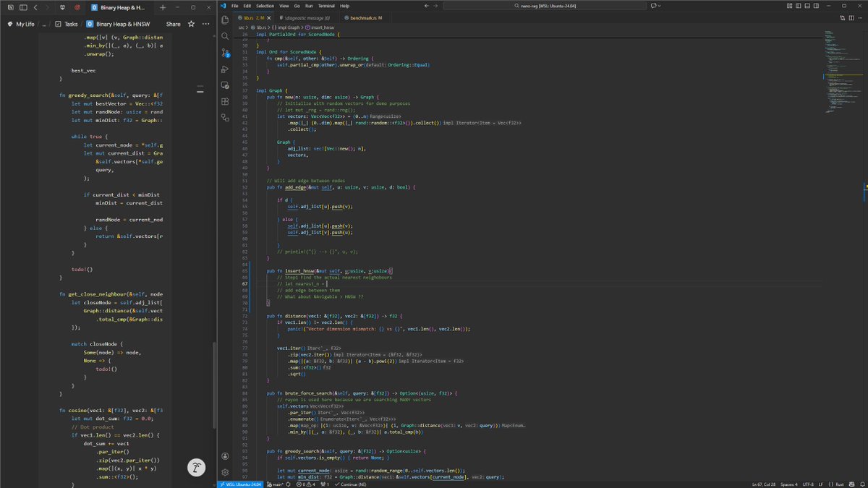
Task: Open Run and Debug view
Action: (226, 69)
